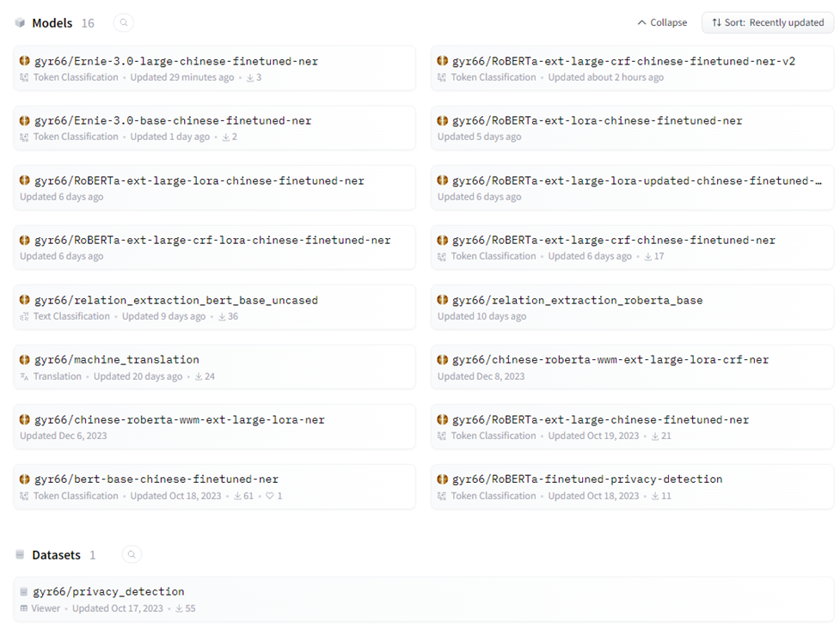Image resolution: width=840 pixels, height=635 pixels.
Task: Click download icon on relation_extraction_bert_base_uncased card
Action: (x=222, y=316)
